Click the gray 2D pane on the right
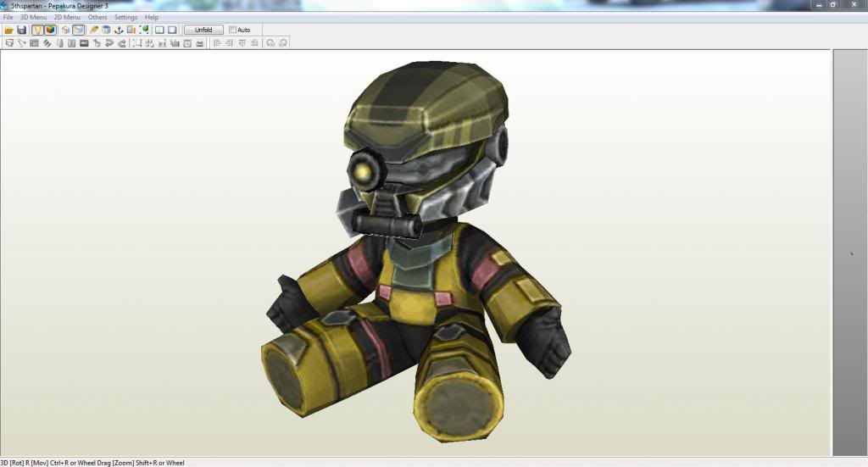The width and height of the screenshot is (868, 467). 849,252
